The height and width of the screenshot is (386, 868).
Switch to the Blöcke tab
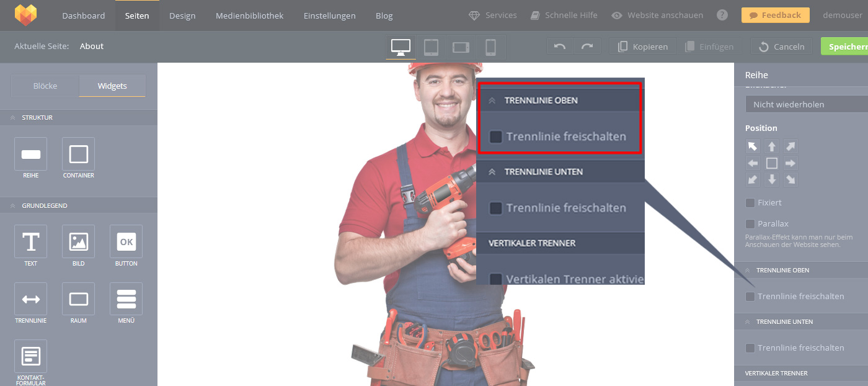(x=45, y=86)
